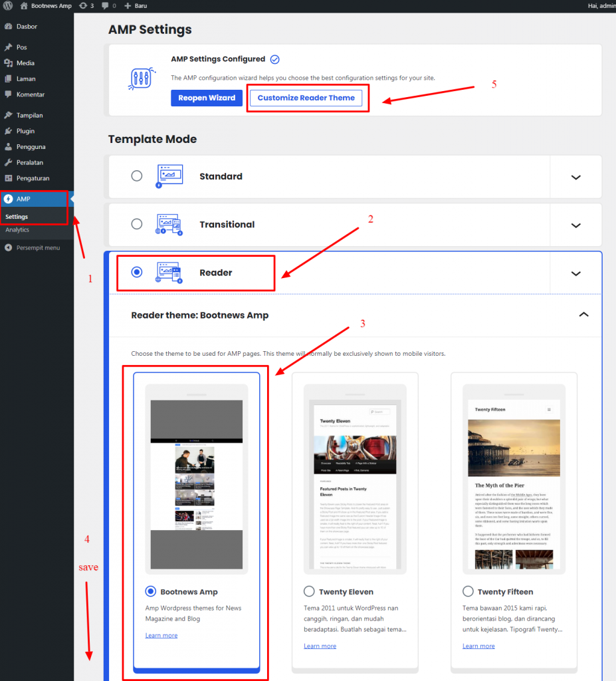Choose the Twenty Eleven theme radio
The width and height of the screenshot is (616, 681).
coord(309,591)
